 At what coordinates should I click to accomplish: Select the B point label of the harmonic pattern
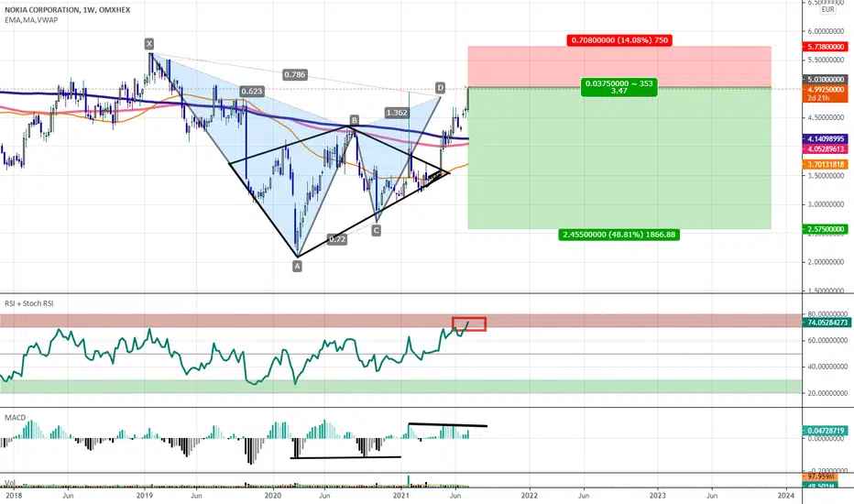(354, 120)
